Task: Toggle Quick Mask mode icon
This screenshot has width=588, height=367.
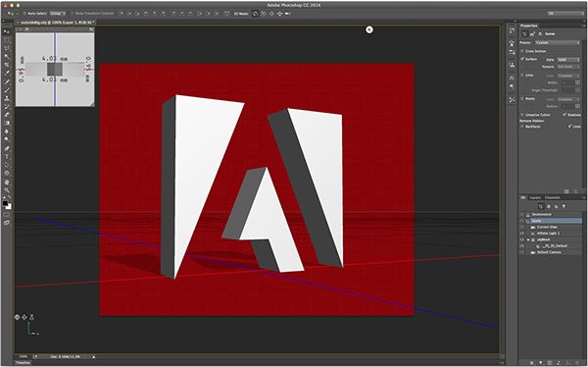Action: click(7, 214)
